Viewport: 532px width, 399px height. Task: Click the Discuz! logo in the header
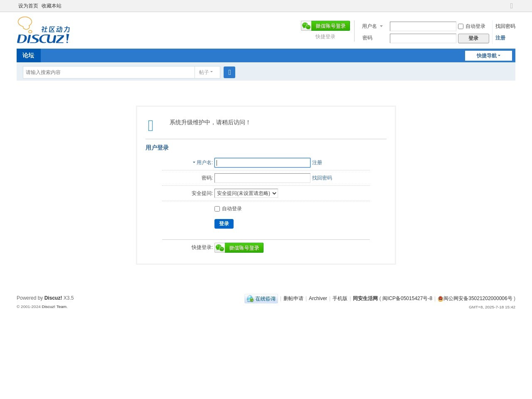click(44, 30)
